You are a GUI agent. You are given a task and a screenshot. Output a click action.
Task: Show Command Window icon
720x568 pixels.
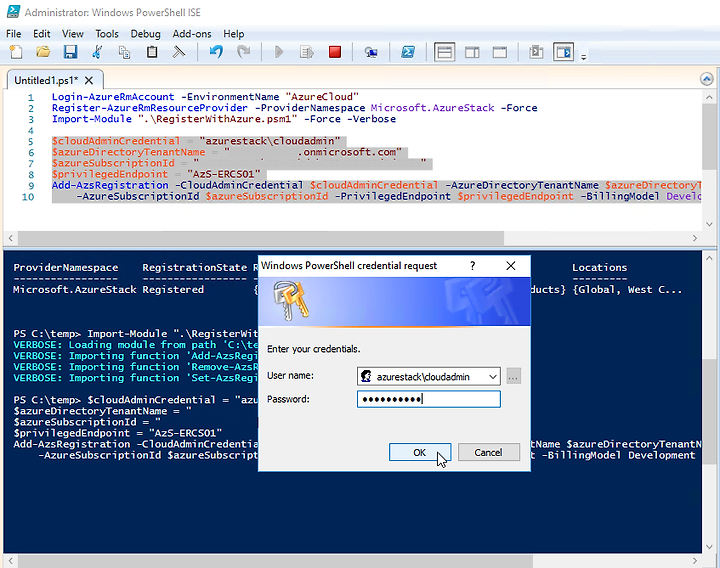[535, 52]
